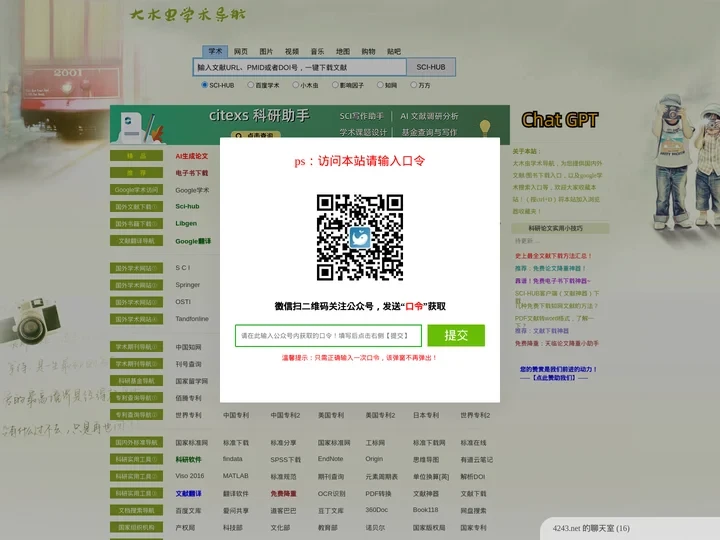The image size is (720, 540).
Task: Open the MATLAB link
Action: pos(236,476)
